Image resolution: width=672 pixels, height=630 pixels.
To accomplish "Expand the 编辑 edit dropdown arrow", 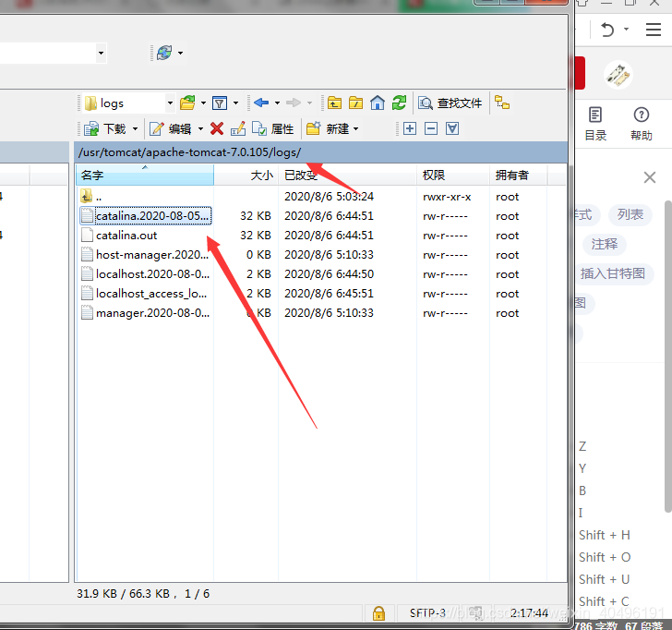I will [x=200, y=128].
